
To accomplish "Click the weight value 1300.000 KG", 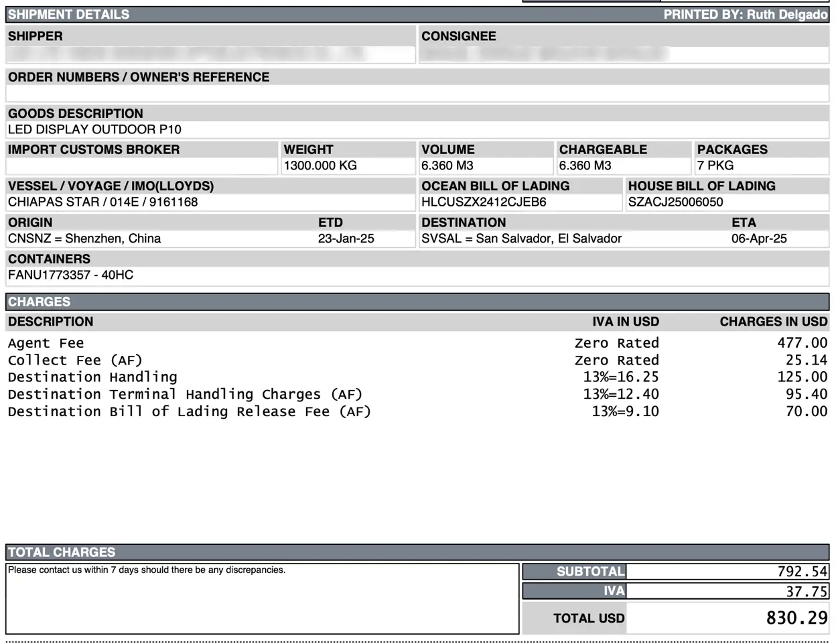I will pos(320,166).
